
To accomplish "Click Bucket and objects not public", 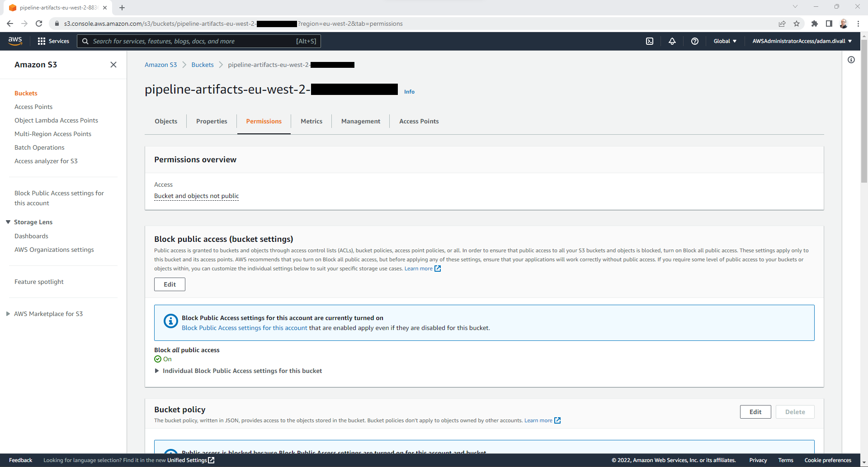I will pos(197,196).
